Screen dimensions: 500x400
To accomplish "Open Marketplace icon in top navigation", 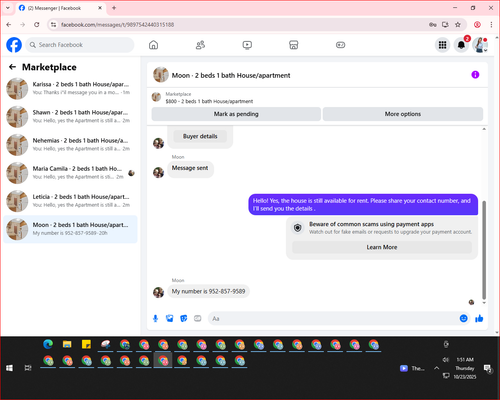I will point(294,45).
